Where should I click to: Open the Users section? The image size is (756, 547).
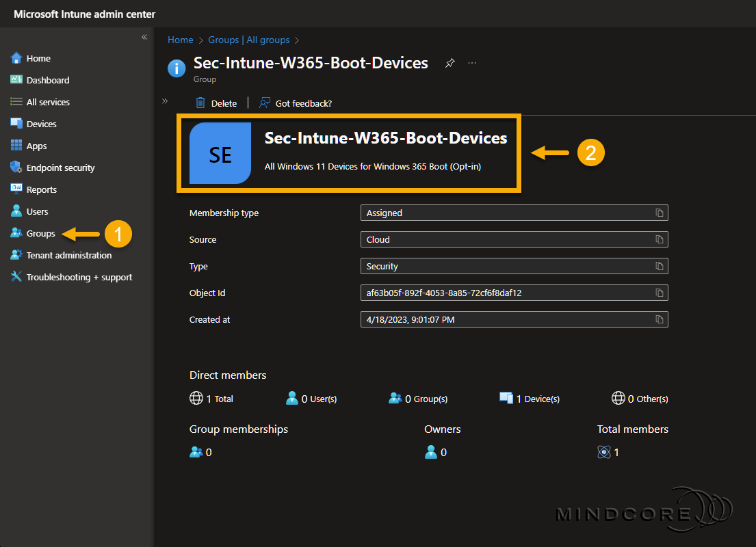(36, 211)
